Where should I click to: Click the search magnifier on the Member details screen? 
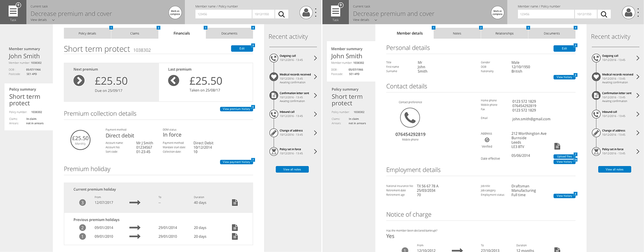(604, 14)
